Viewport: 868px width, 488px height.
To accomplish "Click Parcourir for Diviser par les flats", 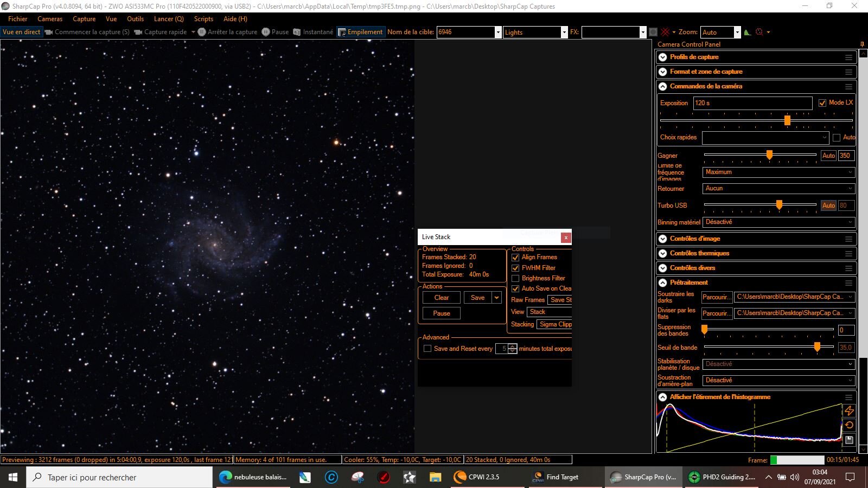I will (x=716, y=313).
